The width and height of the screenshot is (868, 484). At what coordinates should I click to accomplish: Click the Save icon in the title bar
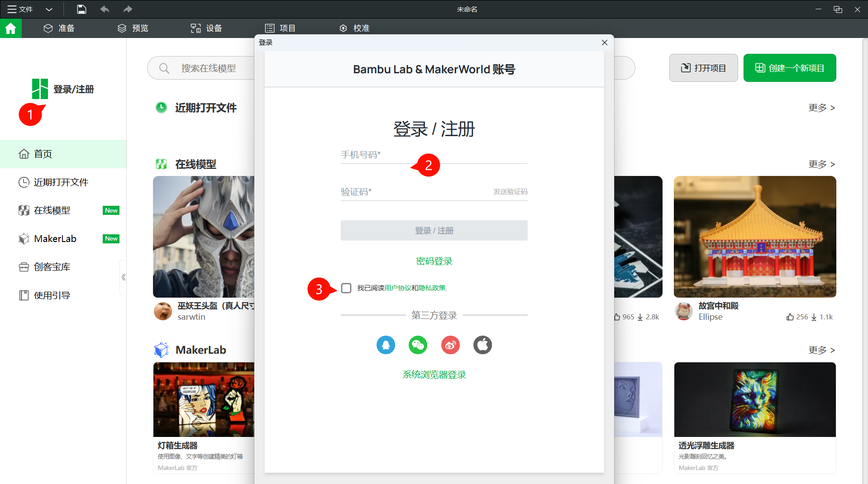81,9
